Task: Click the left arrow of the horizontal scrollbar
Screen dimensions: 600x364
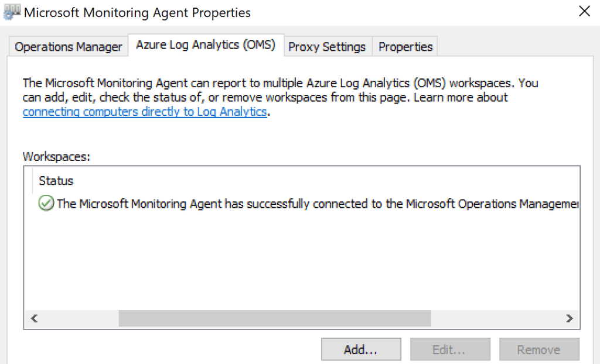Action: pyautogui.click(x=34, y=318)
